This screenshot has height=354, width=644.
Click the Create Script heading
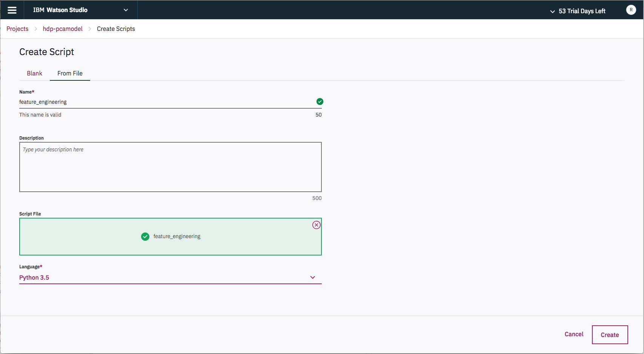[x=46, y=52]
